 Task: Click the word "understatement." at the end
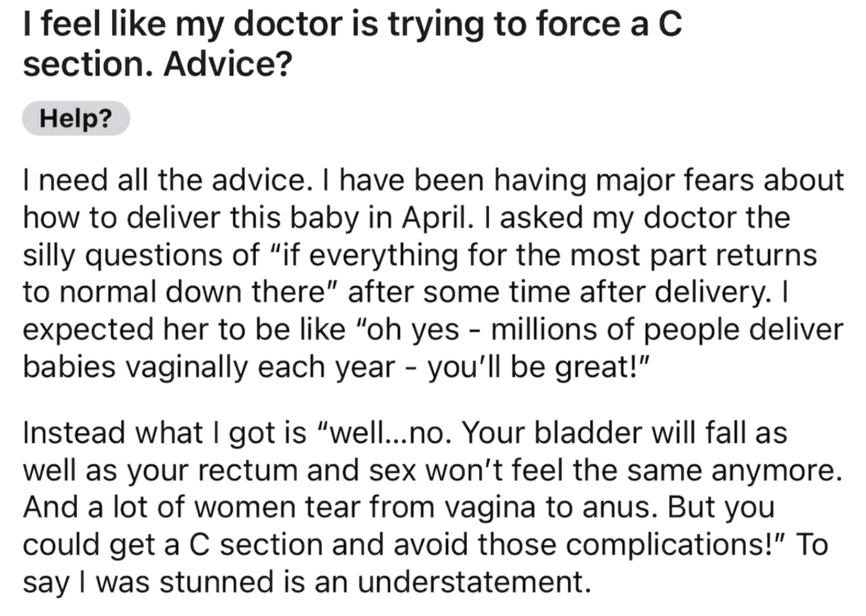tap(474, 582)
